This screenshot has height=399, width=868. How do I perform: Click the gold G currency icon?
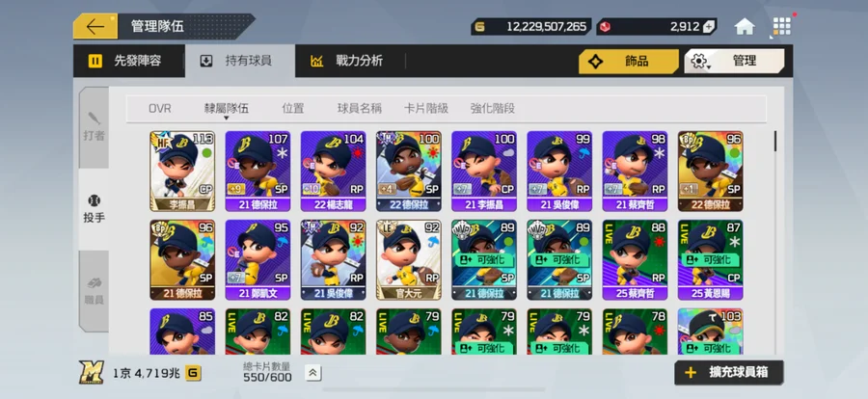pyautogui.click(x=480, y=27)
